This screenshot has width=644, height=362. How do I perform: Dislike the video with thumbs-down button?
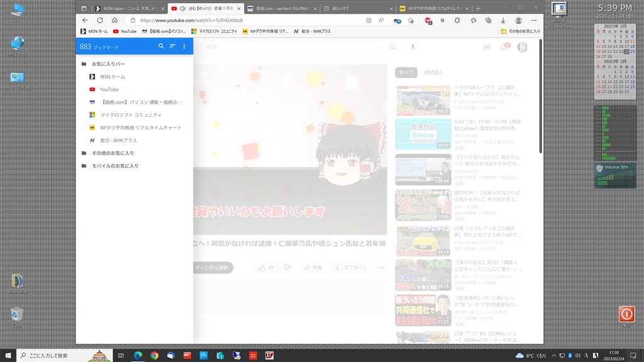click(287, 268)
